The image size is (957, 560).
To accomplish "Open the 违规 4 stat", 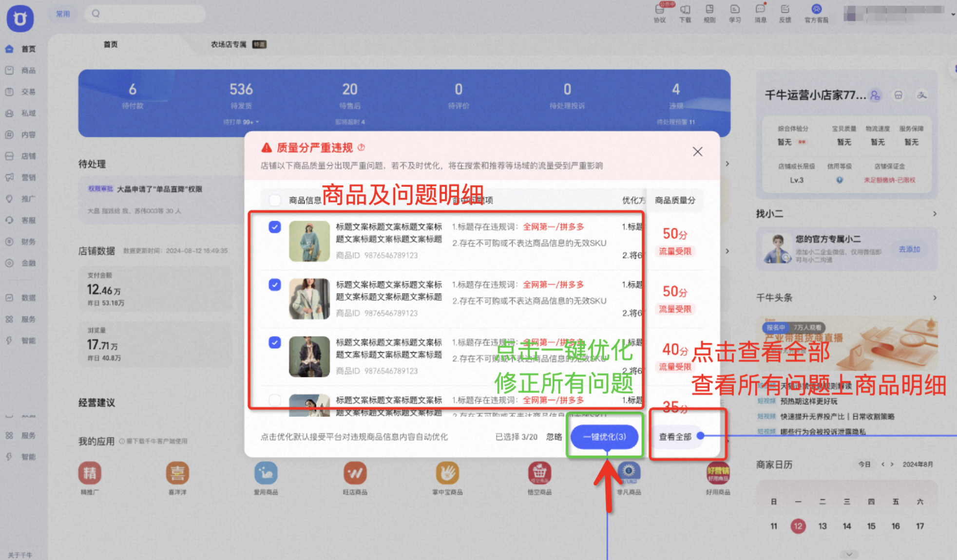I will [x=676, y=96].
